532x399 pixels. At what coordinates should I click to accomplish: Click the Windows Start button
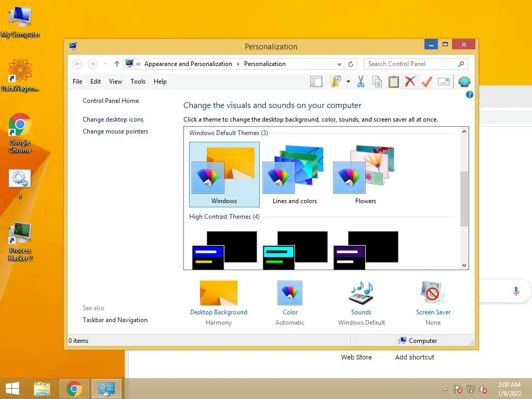click(12, 389)
